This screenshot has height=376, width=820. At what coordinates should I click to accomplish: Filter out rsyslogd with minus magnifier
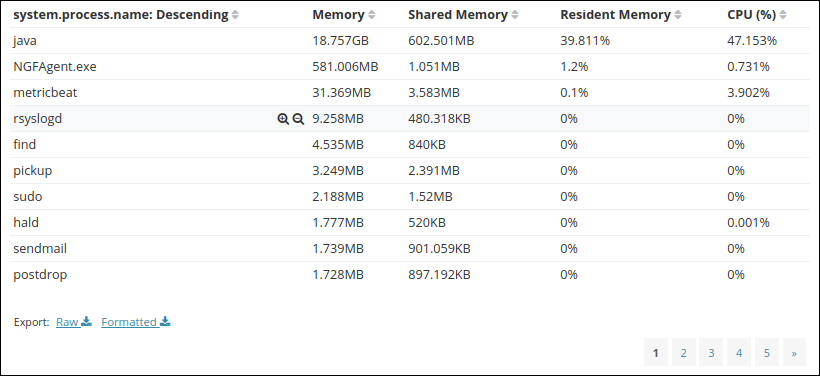coord(298,119)
